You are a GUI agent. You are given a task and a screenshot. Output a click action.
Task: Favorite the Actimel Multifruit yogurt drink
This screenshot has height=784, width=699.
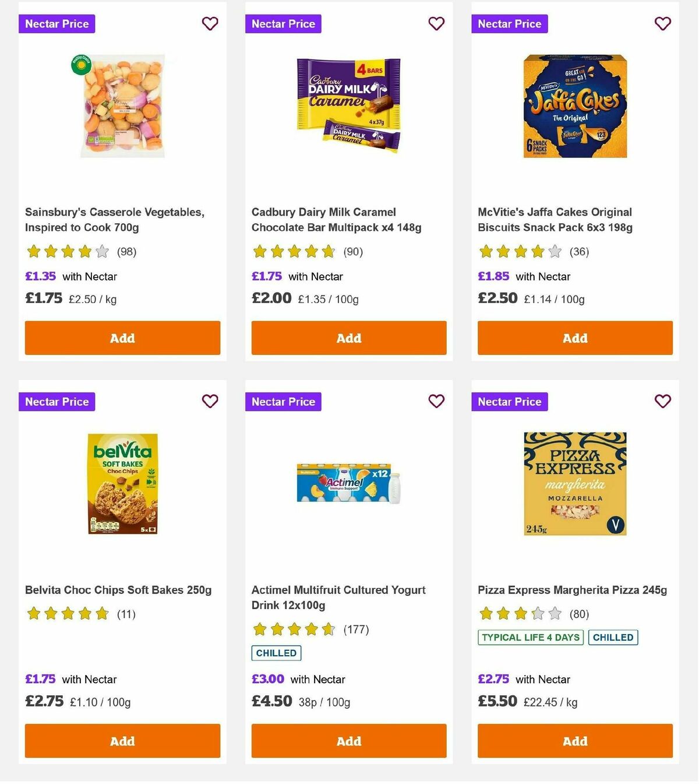[x=436, y=401]
